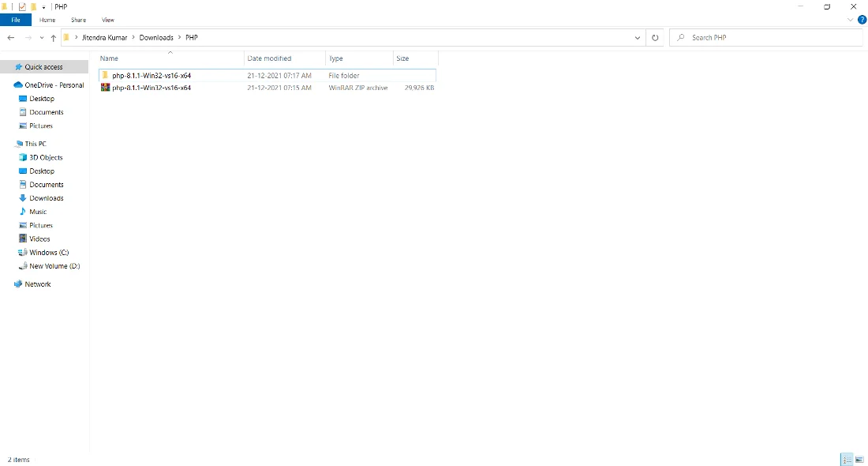
Task: Click 29,926 KB size value
Action: point(419,88)
